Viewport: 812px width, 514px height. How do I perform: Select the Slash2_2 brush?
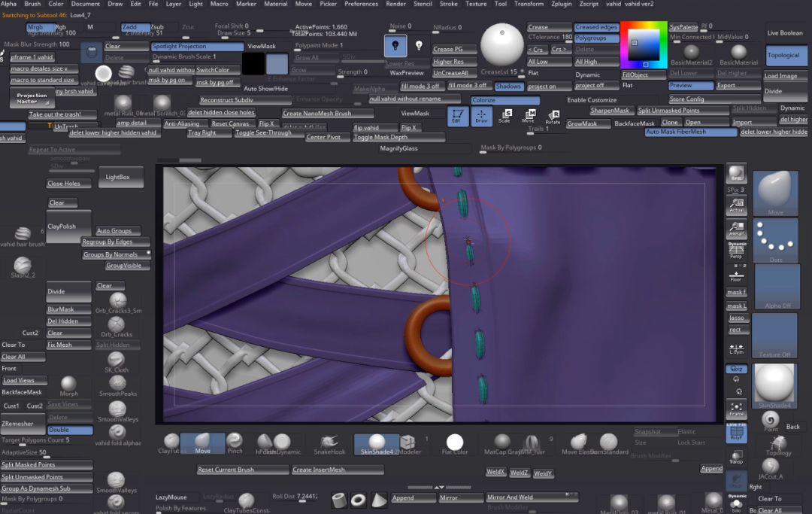[23, 267]
